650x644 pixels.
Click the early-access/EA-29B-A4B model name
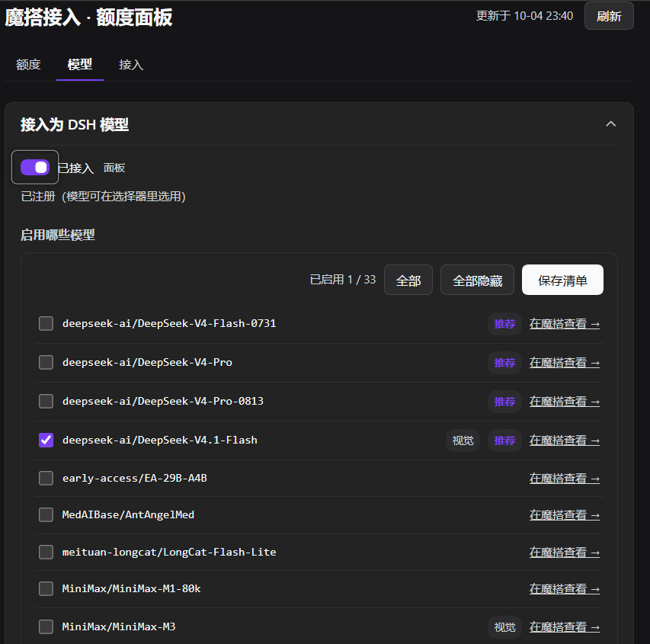click(135, 478)
